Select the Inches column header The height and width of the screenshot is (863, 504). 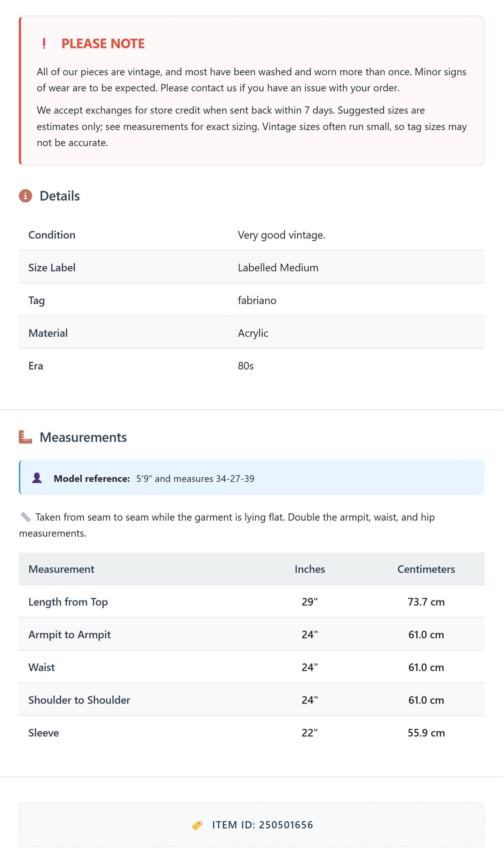310,569
